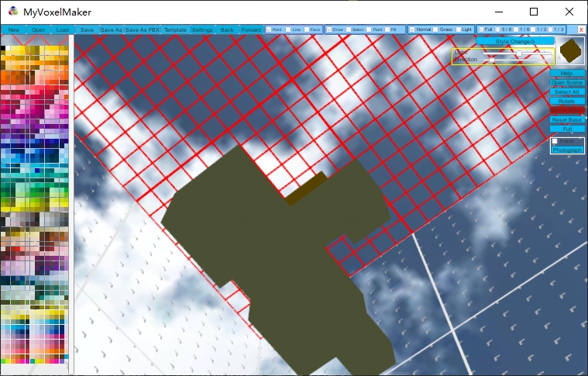Check the Fill tool checkbox

tap(387, 29)
